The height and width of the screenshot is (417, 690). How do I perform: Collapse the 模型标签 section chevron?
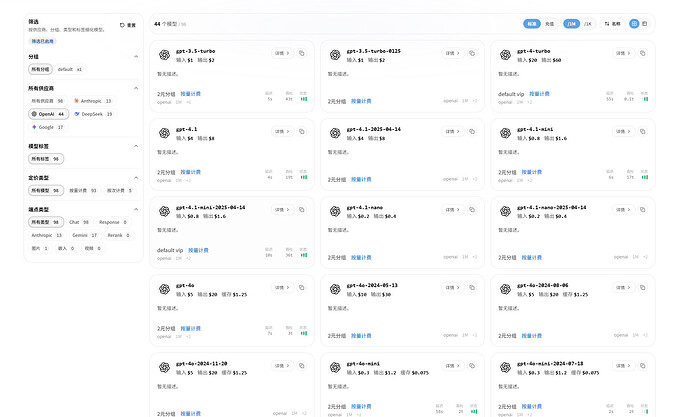point(136,146)
